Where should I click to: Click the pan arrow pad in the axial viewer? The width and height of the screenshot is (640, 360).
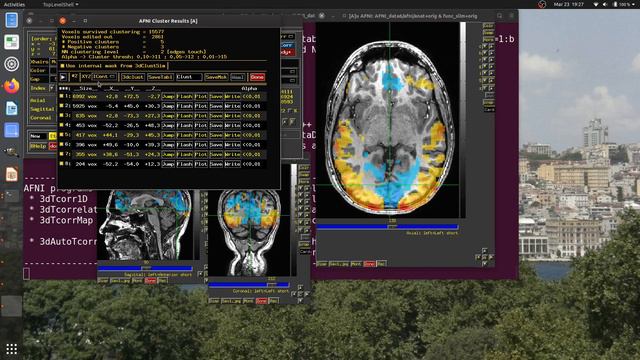pyautogui.click(x=484, y=257)
